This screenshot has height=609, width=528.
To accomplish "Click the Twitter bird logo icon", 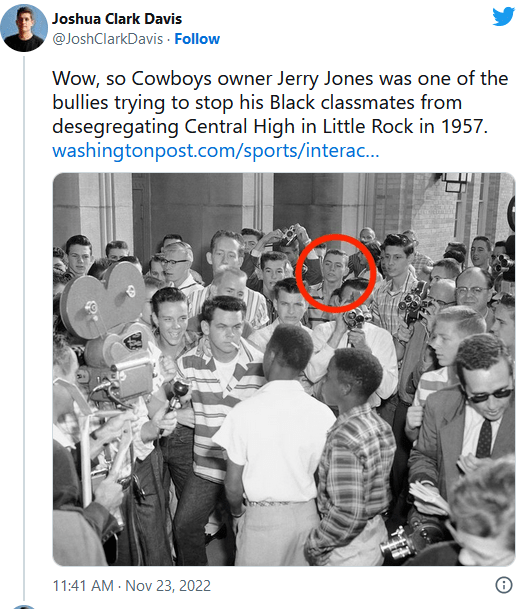I will (504, 16).
